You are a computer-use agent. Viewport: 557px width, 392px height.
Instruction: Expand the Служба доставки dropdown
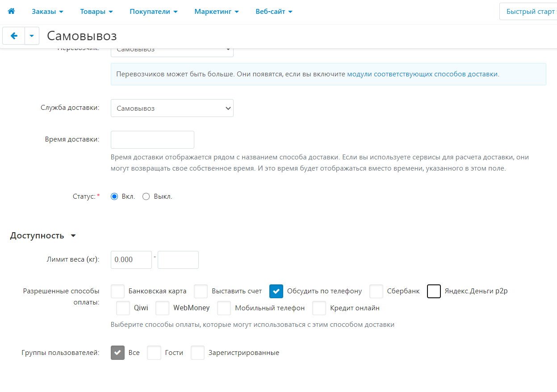[x=172, y=108]
